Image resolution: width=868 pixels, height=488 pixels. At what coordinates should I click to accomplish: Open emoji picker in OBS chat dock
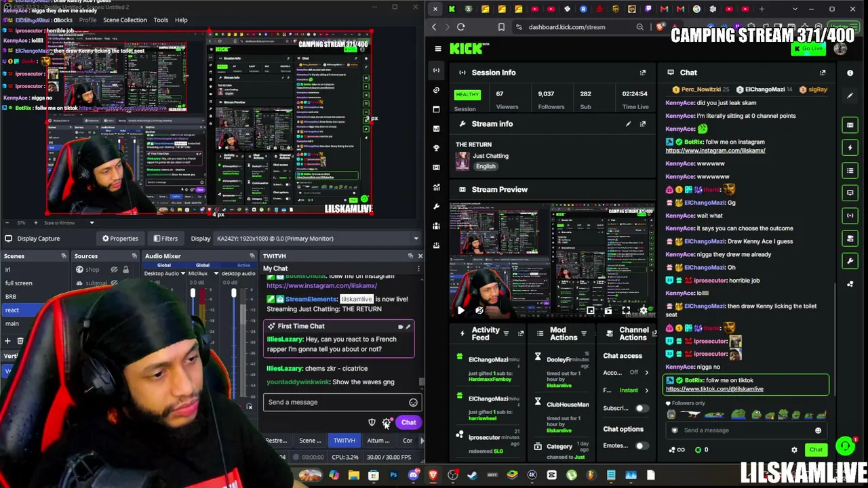point(413,403)
